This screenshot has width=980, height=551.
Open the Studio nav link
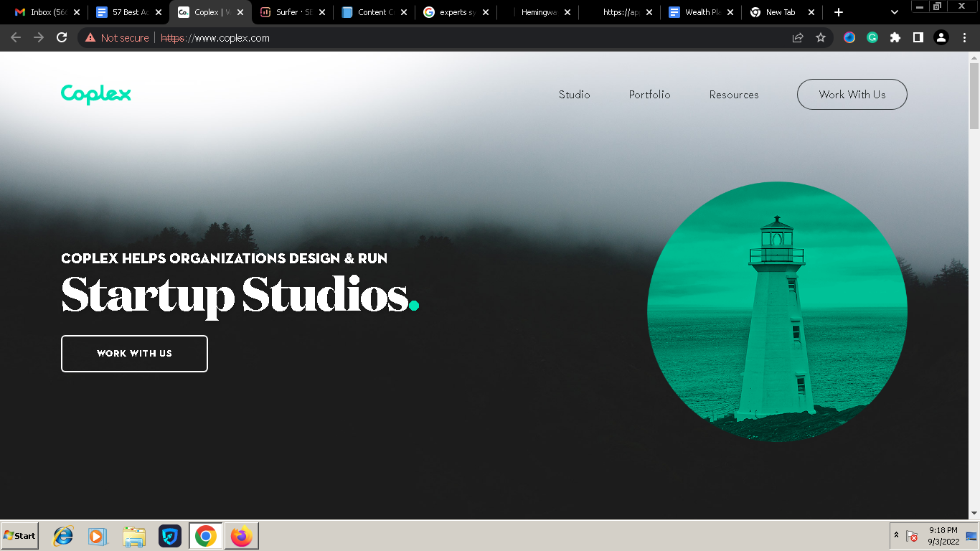575,95
